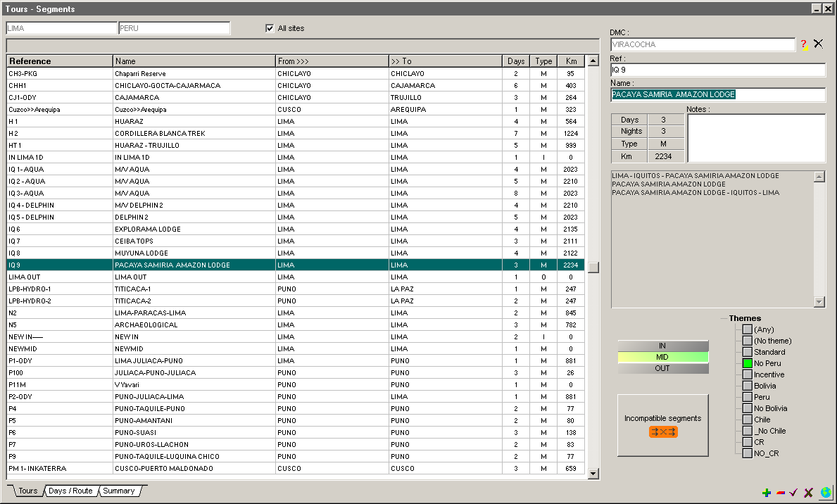
Task: Open the Summary tab
Action: click(118, 491)
